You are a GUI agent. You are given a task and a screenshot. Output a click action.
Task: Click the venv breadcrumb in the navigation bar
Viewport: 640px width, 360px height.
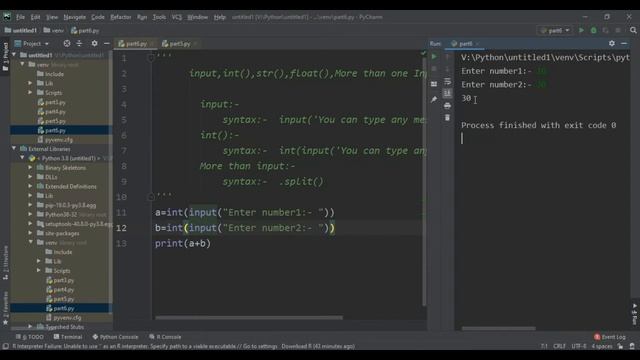53,30
